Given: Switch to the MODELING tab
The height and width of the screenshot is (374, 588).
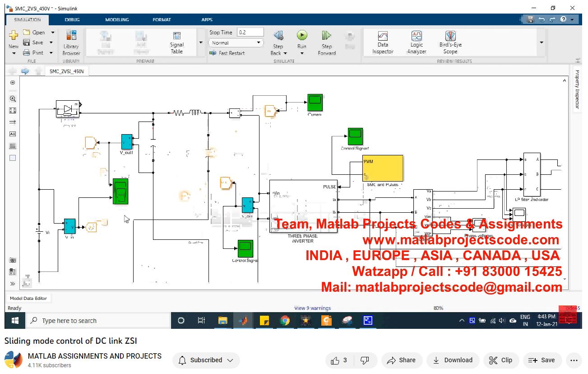Looking at the screenshot, I should point(117,20).
